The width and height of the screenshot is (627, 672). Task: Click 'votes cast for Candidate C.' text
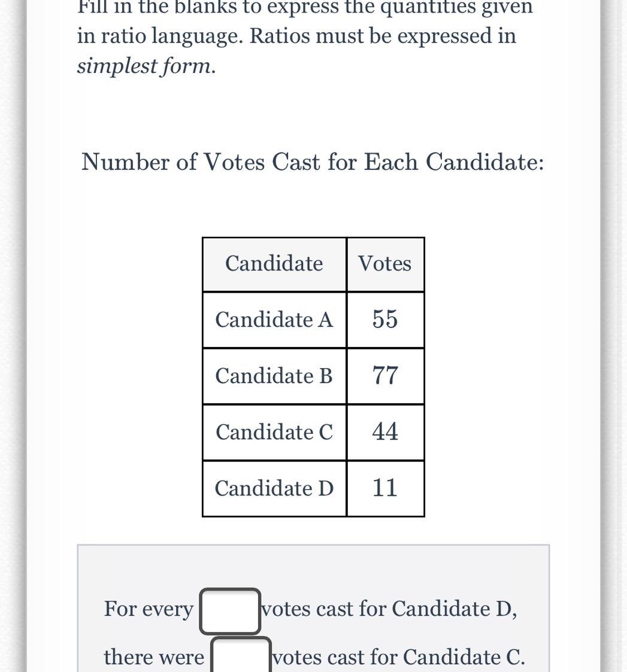click(399, 657)
